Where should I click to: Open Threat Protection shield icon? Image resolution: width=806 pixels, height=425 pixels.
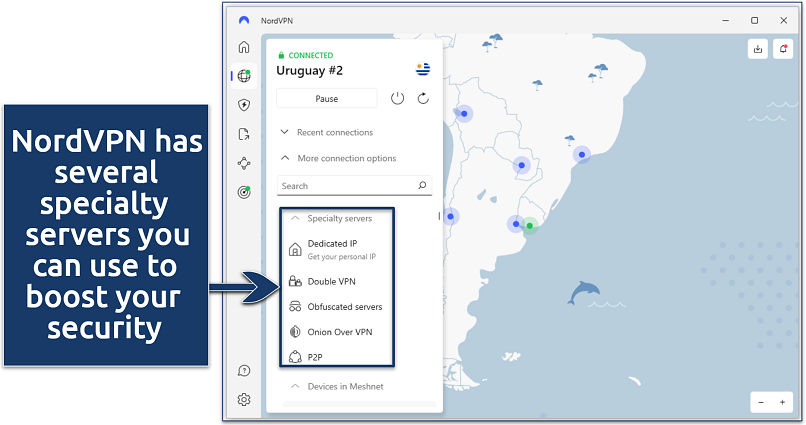coord(244,105)
